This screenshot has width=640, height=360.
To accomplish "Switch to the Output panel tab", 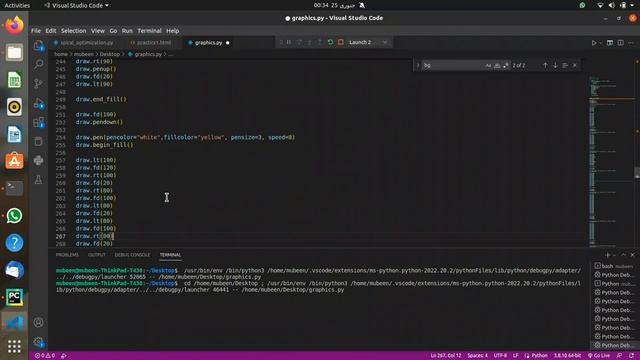I will coord(97,255).
